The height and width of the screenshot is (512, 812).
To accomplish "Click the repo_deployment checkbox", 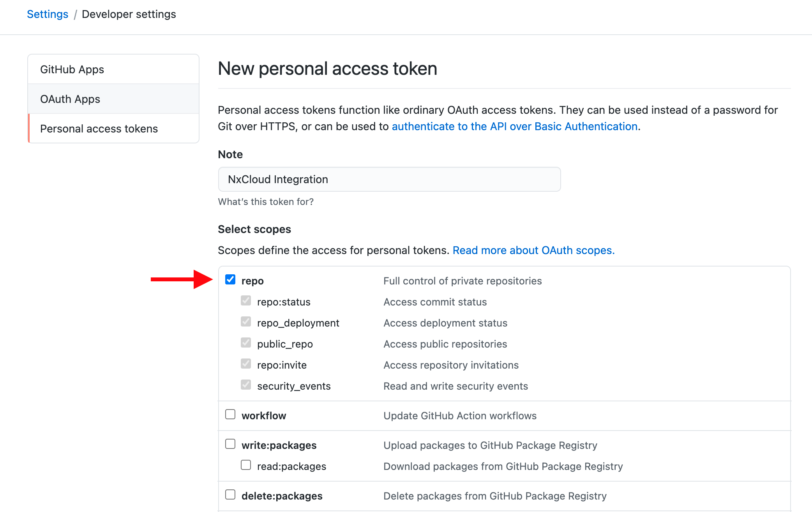I will coord(245,321).
